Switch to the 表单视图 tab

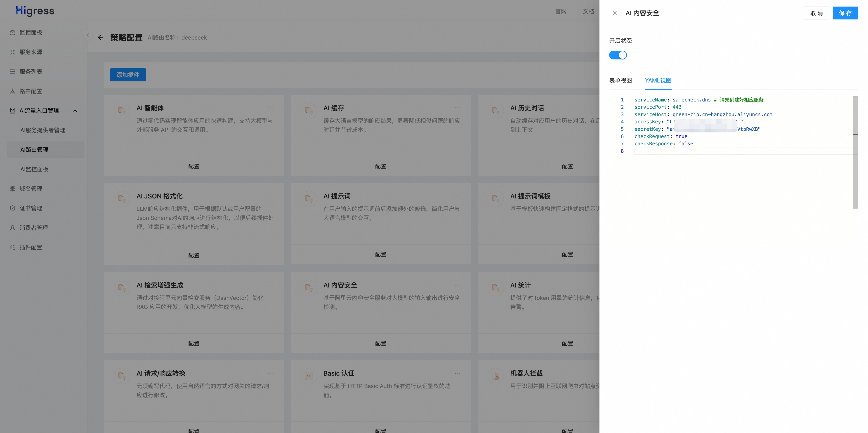pos(620,80)
